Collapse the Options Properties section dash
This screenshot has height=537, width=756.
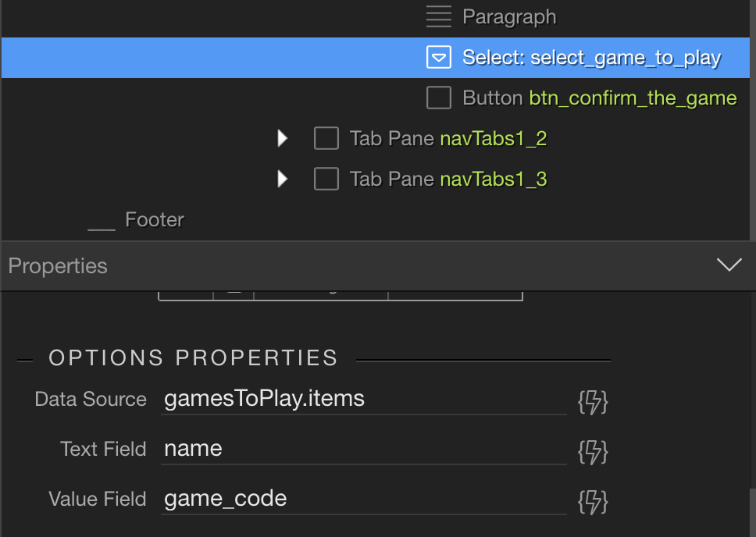[25, 360]
